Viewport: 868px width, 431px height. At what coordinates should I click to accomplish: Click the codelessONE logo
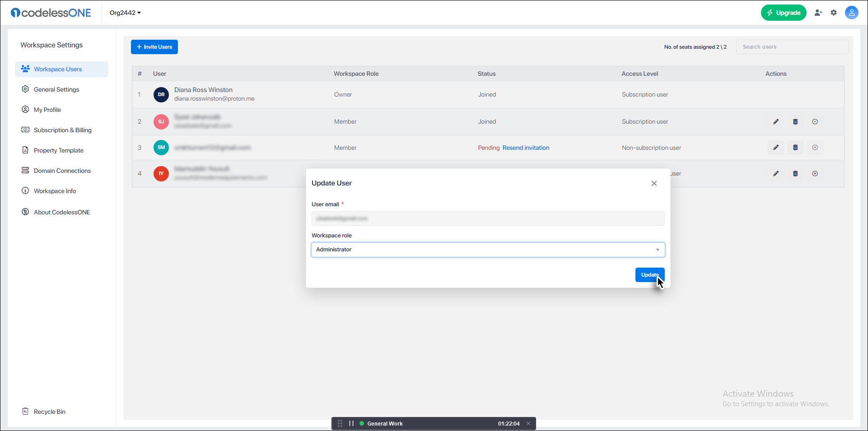(x=51, y=13)
